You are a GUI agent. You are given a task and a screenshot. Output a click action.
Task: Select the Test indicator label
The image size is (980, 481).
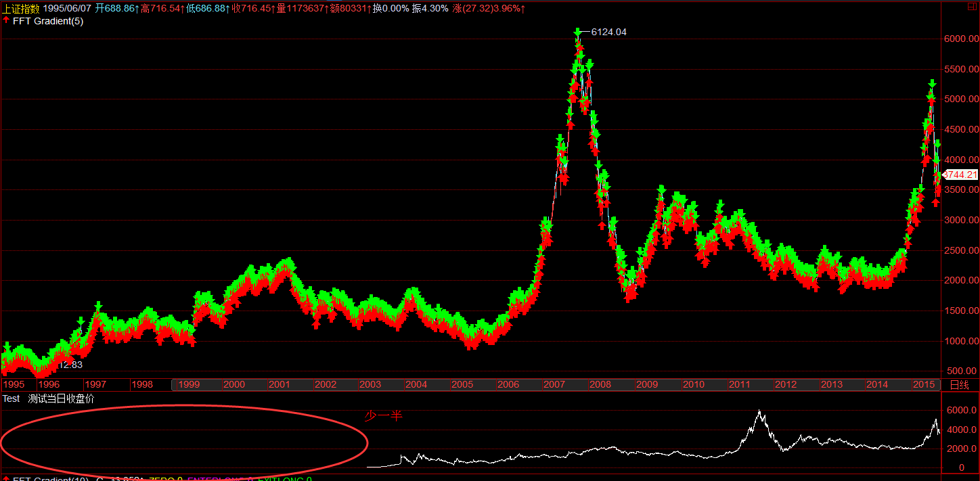click(11, 399)
